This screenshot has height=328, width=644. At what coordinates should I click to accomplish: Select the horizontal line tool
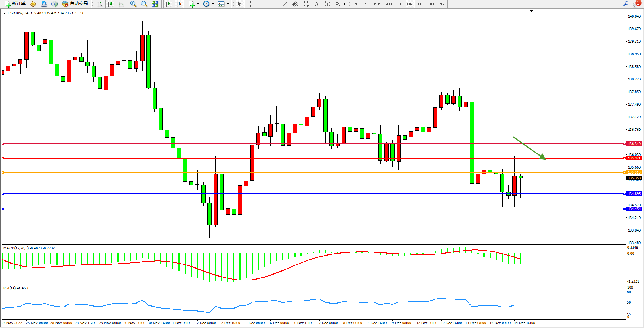(274, 4)
